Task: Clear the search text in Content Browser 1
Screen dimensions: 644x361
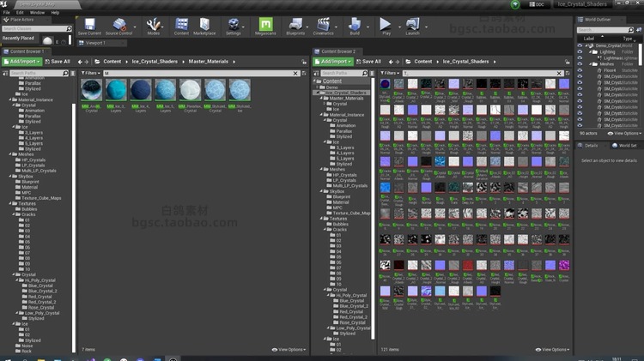Action: pyautogui.click(x=295, y=73)
